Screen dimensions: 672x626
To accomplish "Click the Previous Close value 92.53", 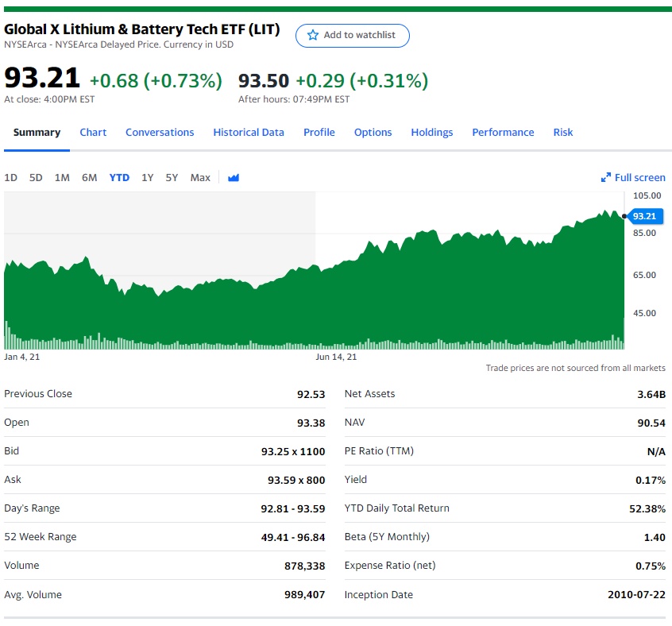I will [311, 394].
